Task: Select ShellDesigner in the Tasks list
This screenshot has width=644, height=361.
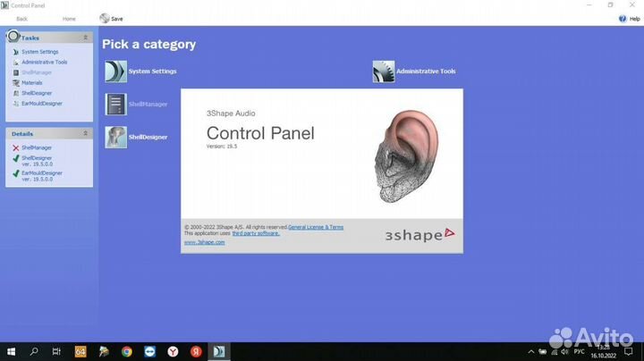Action: [x=37, y=93]
